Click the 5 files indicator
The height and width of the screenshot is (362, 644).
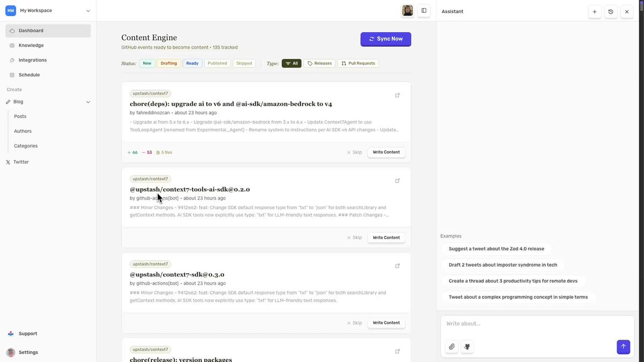[x=164, y=152]
